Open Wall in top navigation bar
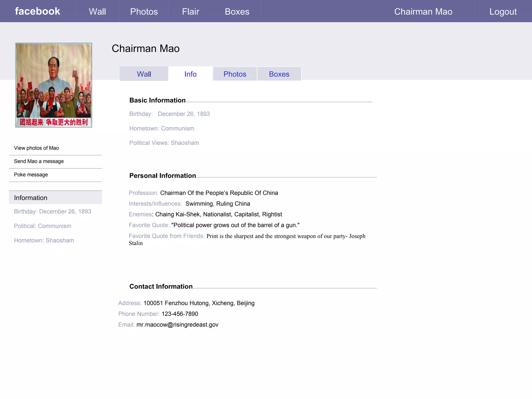532x399 pixels. [97, 12]
